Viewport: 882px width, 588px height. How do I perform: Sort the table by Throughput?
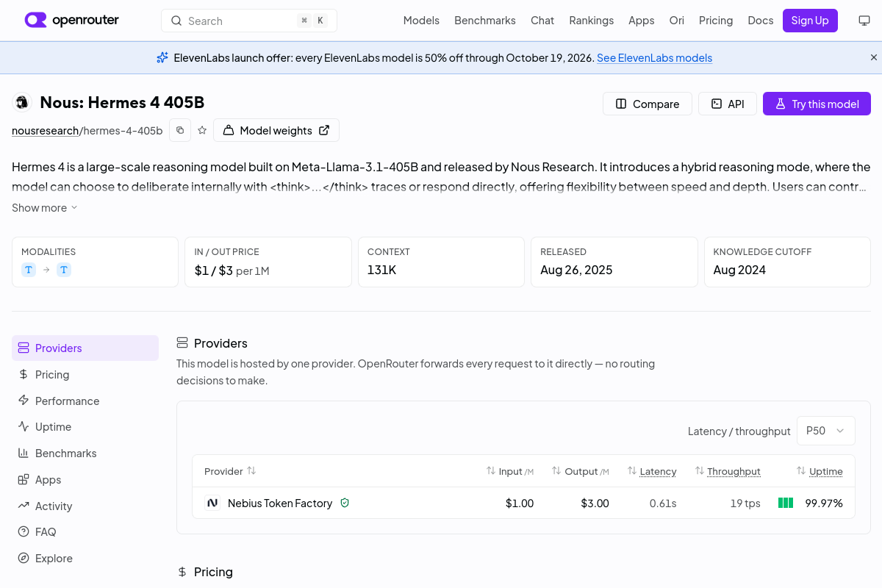[728, 471]
